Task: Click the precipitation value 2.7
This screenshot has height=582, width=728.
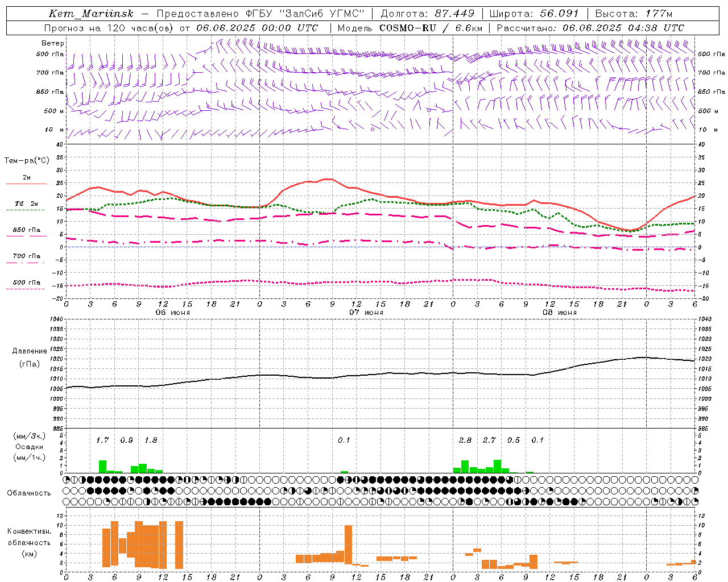Action: tap(489, 440)
